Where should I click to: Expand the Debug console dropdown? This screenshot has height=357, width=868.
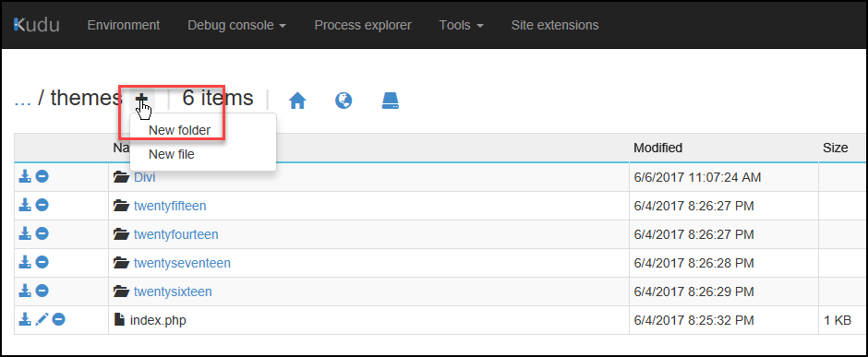pos(237,26)
